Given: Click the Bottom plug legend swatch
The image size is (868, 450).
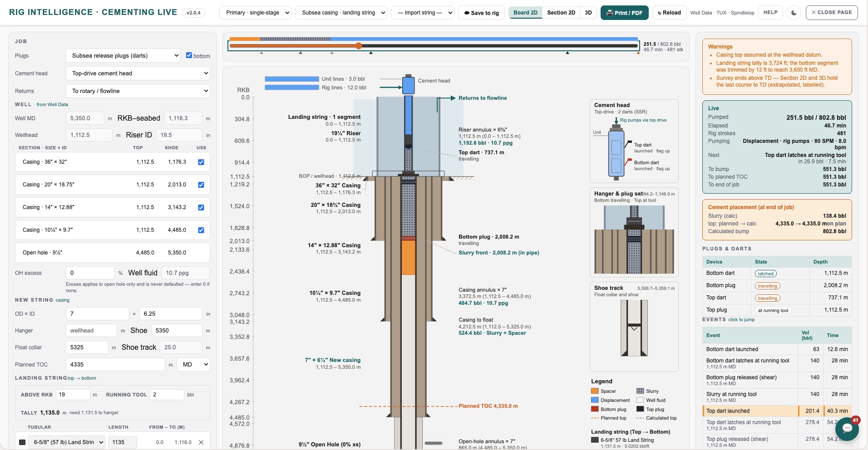Looking at the screenshot, I should coord(595,409).
